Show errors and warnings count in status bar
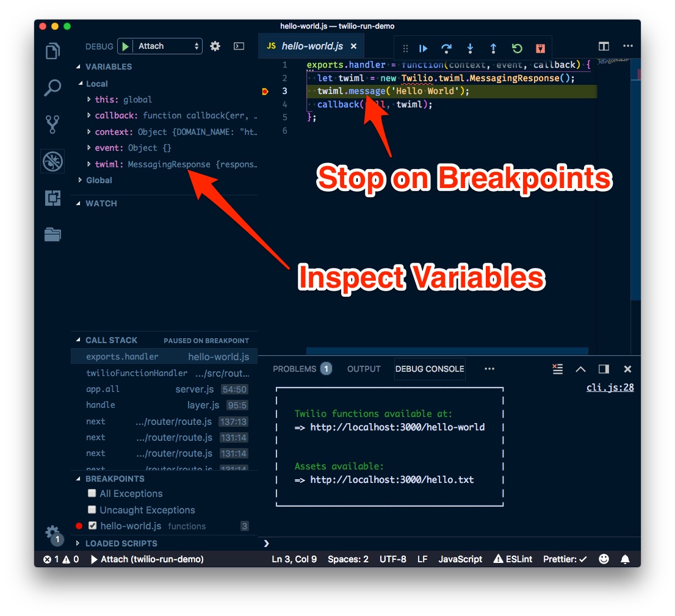The height and width of the screenshot is (616, 675). click(61, 559)
